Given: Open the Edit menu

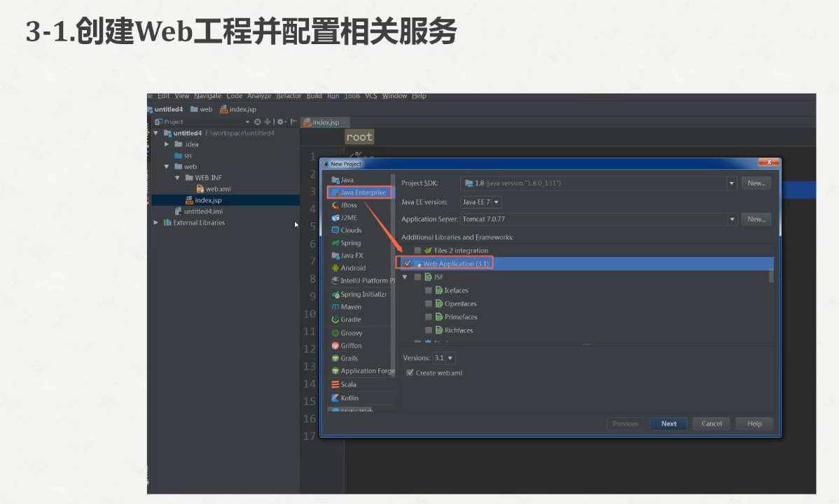Looking at the screenshot, I should 163,96.
